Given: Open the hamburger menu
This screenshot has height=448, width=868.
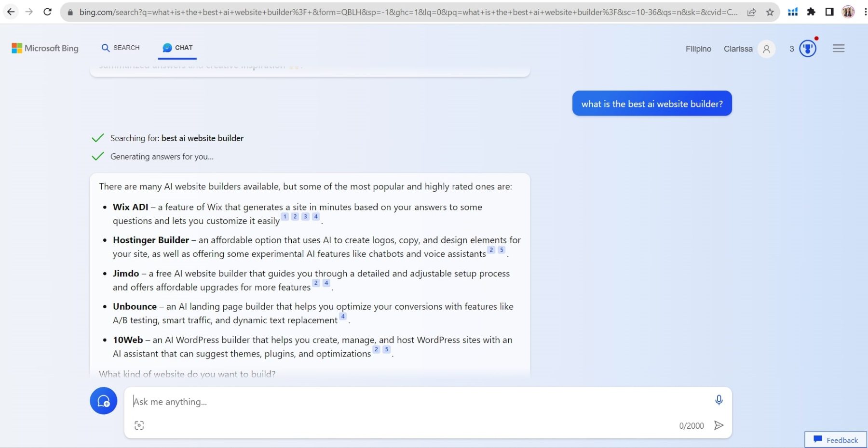Looking at the screenshot, I should (x=839, y=48).
